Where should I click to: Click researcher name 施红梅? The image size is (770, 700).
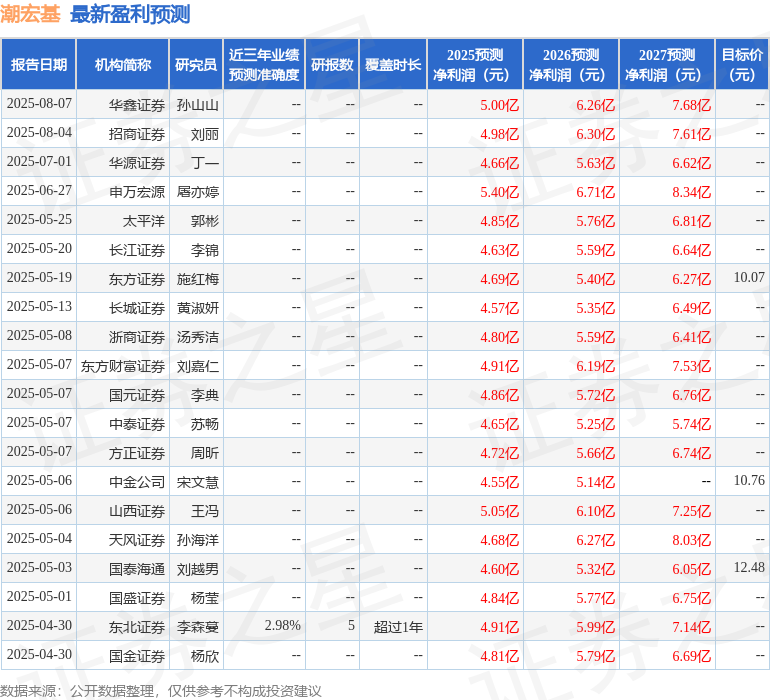(197, 279)
